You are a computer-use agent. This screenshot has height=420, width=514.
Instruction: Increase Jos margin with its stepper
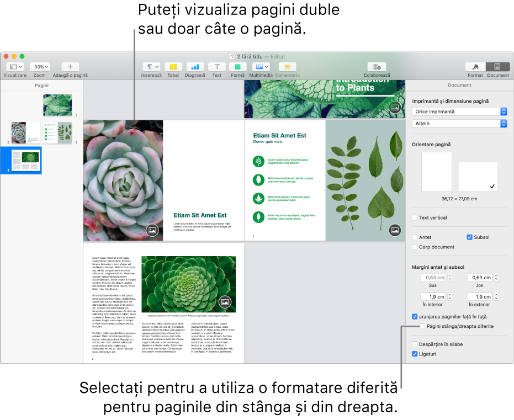point(497,275)
